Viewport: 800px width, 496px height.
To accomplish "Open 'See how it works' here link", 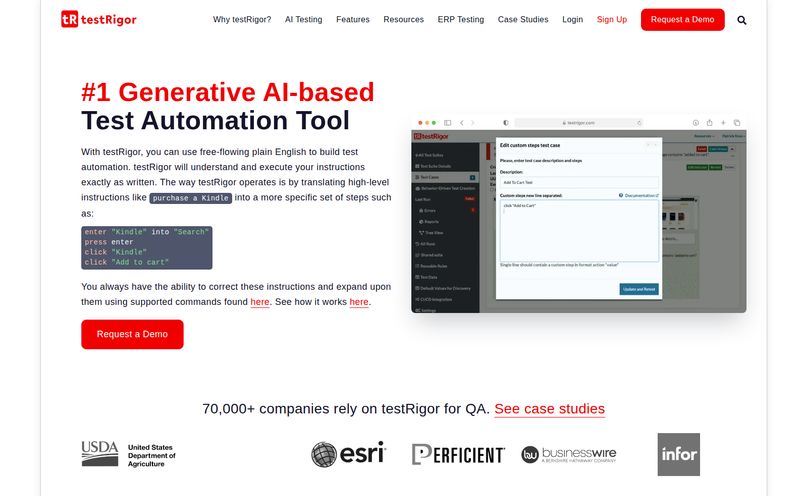I will [359, 302].
